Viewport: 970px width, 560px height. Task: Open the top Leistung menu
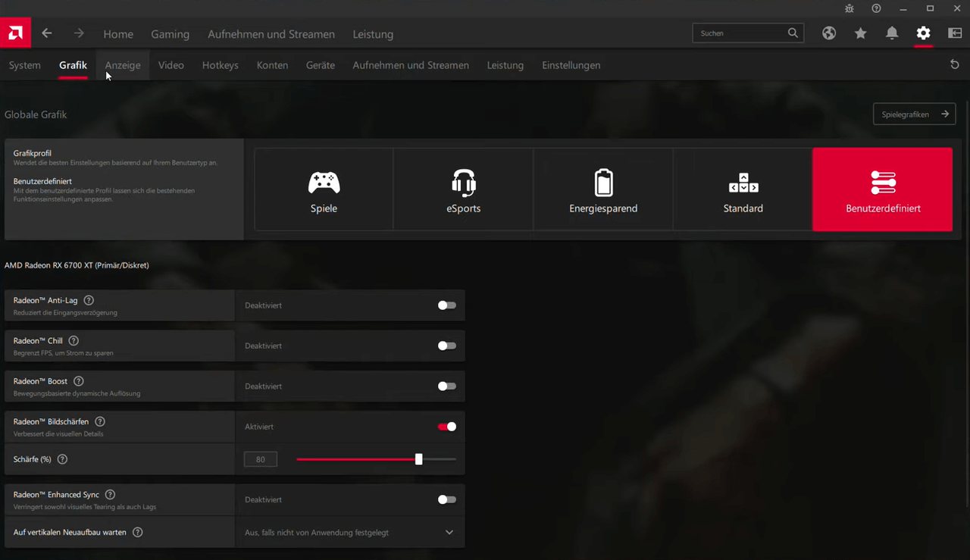point(373,34)
